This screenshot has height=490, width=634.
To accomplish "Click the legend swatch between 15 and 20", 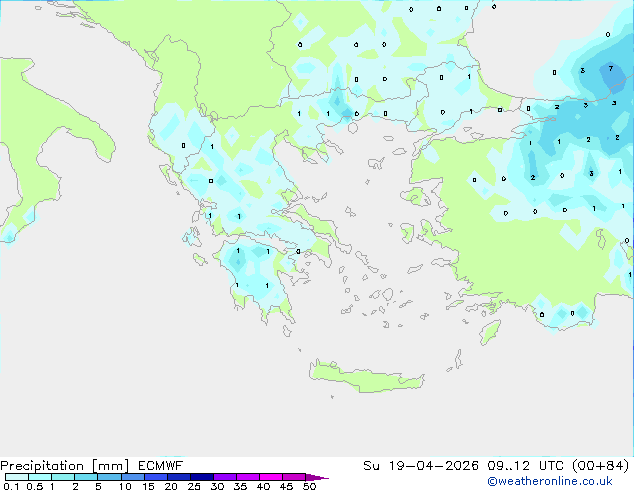I will (155, 477).
